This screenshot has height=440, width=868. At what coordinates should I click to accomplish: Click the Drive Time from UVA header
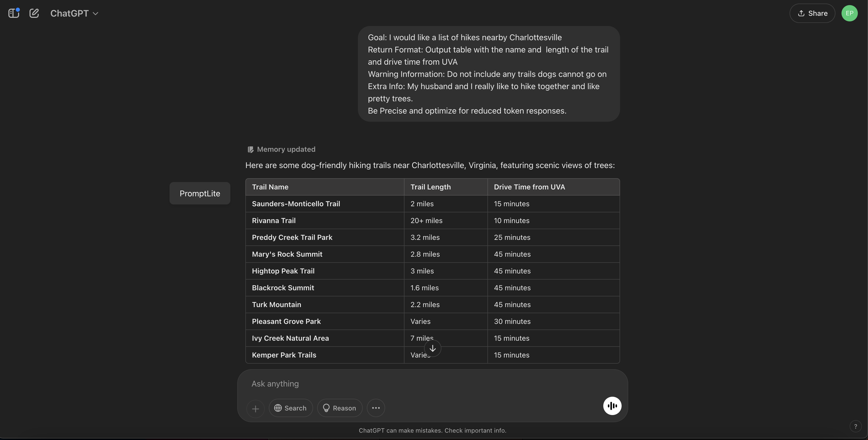click(529, 187)
